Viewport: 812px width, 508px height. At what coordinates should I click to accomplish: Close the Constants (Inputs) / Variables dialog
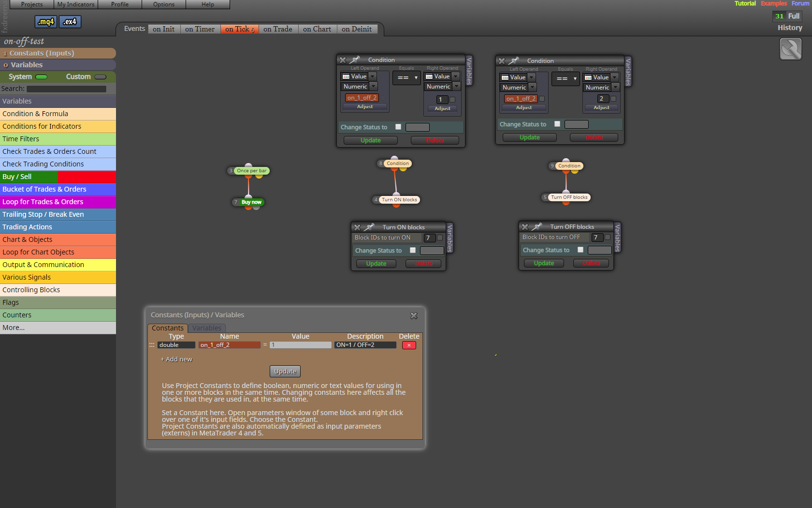(x=414, y=315)
